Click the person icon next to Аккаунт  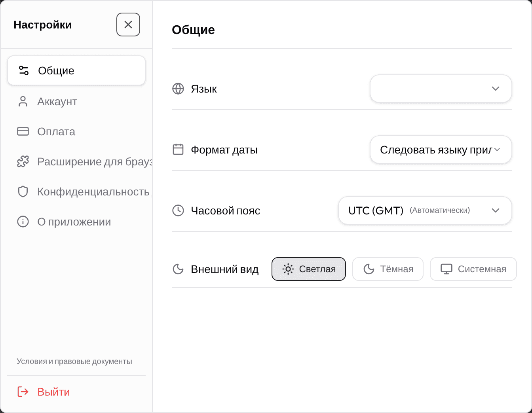(23, 101)
